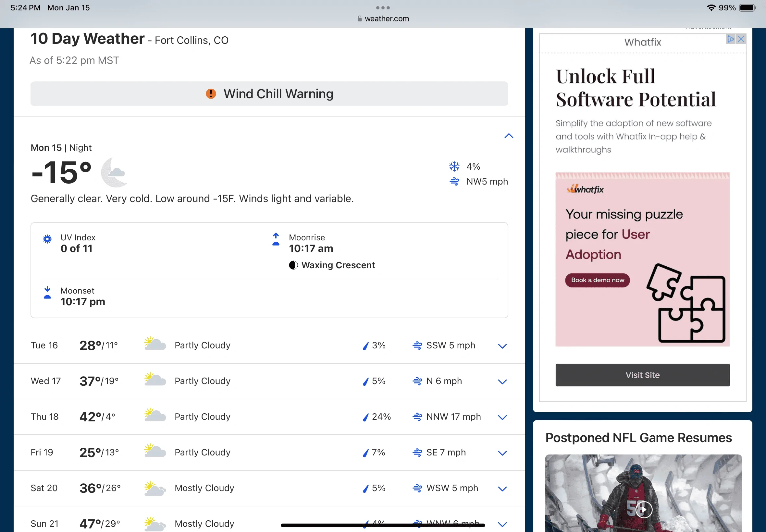Click the wind icon next to NW5 mph

coord(454,182)
